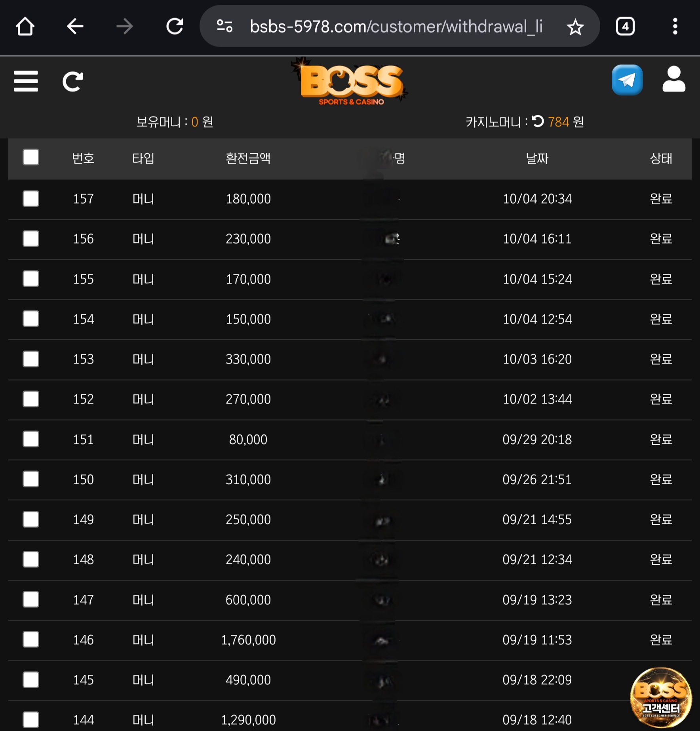Tap the URL address bar text

point(396,27)
